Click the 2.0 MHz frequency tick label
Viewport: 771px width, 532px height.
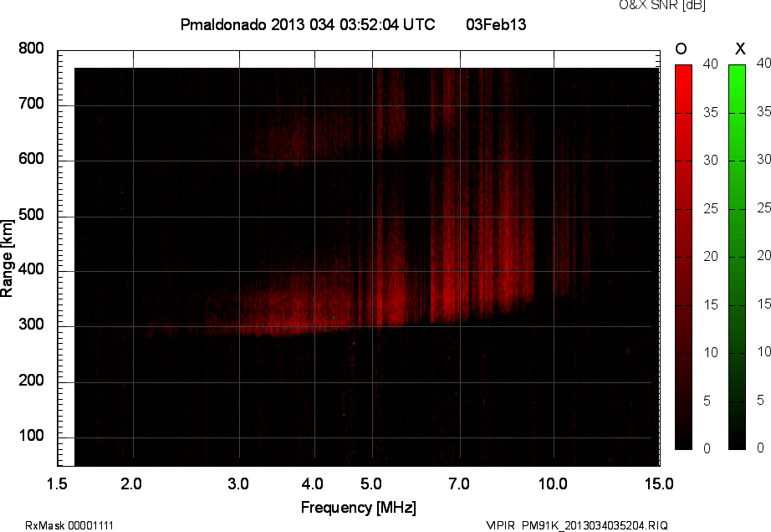(131, 483)
